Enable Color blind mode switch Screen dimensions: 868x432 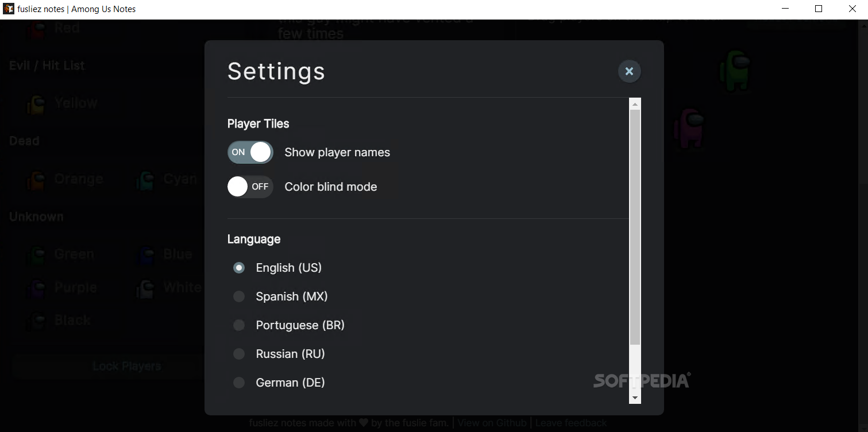[x=250, y=187]
